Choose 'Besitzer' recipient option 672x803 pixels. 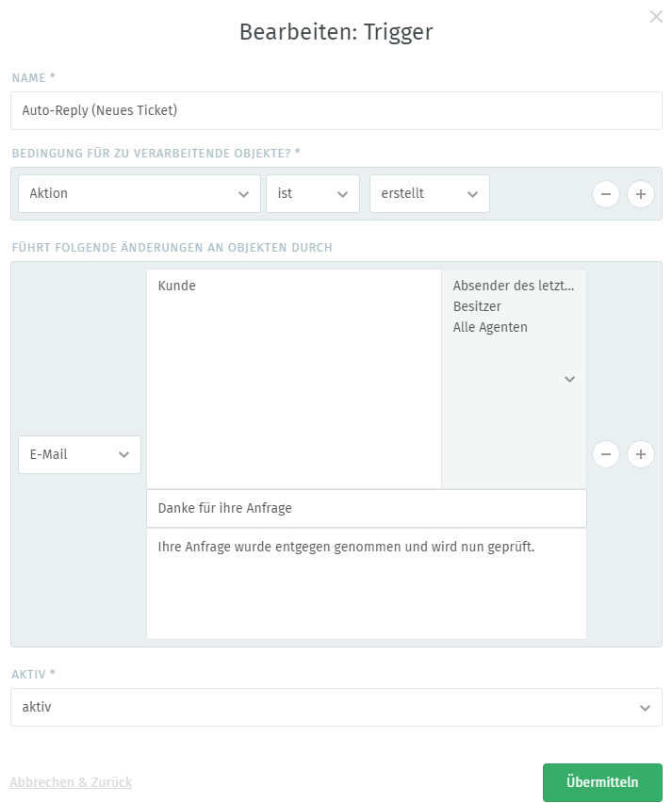pos(477,306)
